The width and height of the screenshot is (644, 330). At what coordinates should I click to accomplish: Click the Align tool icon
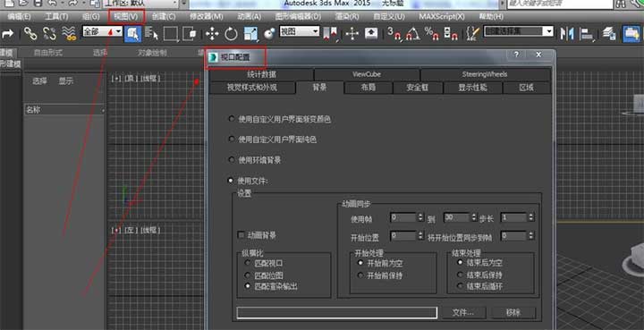tap(588, 34)
